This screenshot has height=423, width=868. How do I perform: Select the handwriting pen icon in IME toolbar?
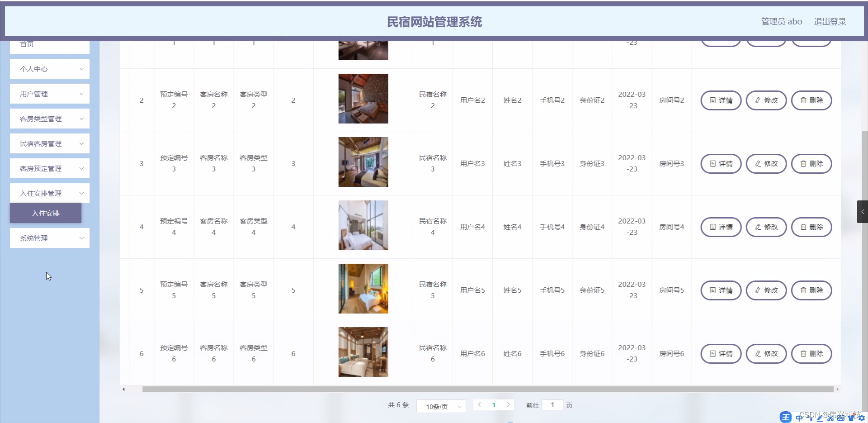click(820, 418)
